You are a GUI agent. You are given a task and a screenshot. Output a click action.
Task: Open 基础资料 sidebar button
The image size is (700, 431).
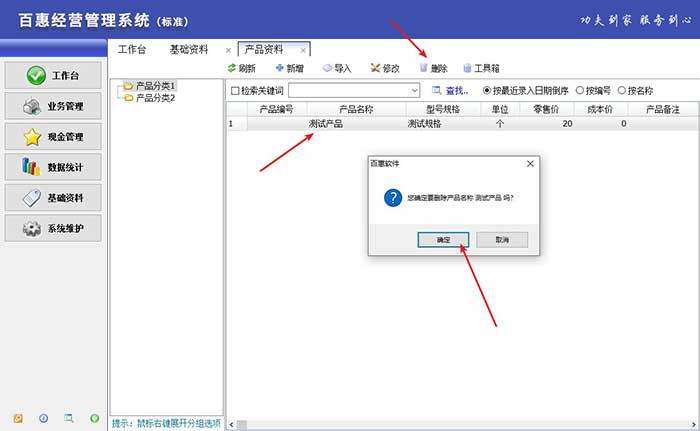click(53, 197)
